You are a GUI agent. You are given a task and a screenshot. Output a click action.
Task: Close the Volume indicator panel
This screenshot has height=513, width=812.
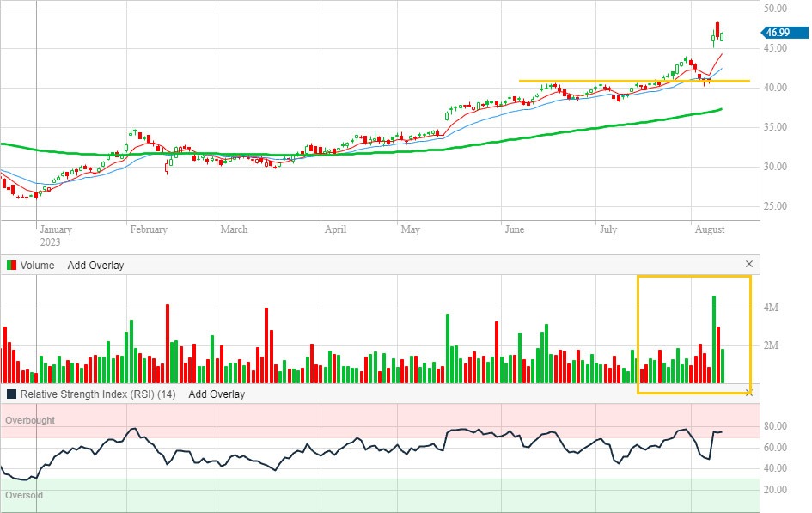point(748,265)
